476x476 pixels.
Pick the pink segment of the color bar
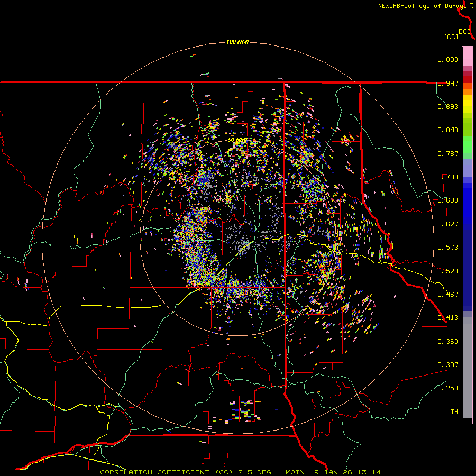pos(467,56)
